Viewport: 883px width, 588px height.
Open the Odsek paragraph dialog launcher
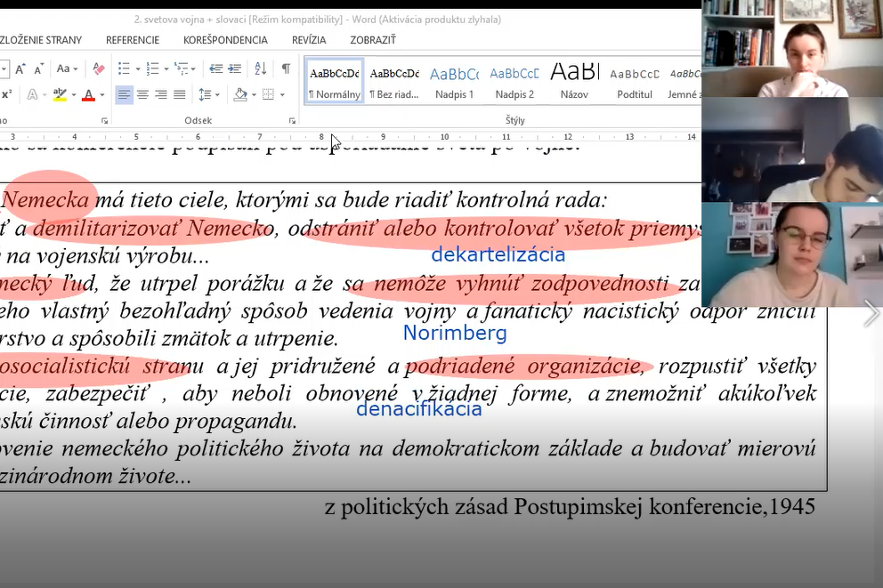[x=292, y=120]
